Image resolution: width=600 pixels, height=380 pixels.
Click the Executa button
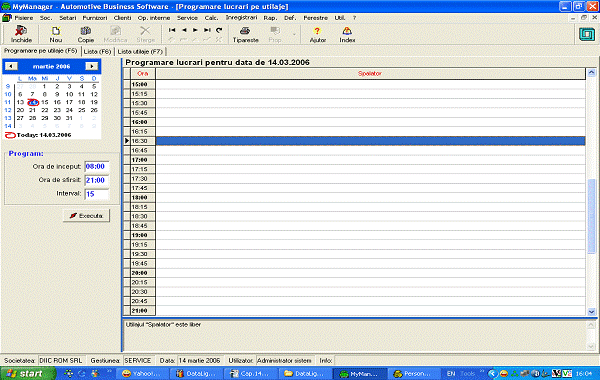tap(86, 216)
